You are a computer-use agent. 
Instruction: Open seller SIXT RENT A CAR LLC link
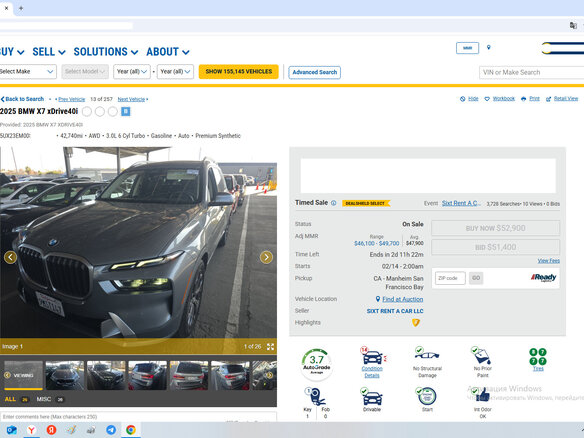tap(395, 311)
